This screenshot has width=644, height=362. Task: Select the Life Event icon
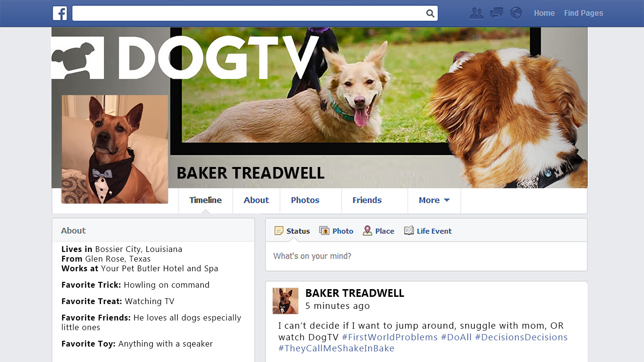(x=409, y=231)
